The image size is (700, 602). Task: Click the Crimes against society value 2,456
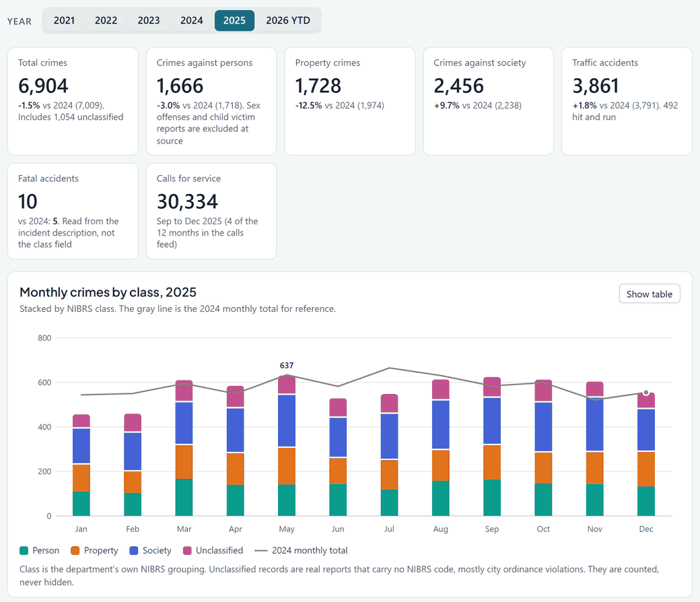click(x=458, y=86)
